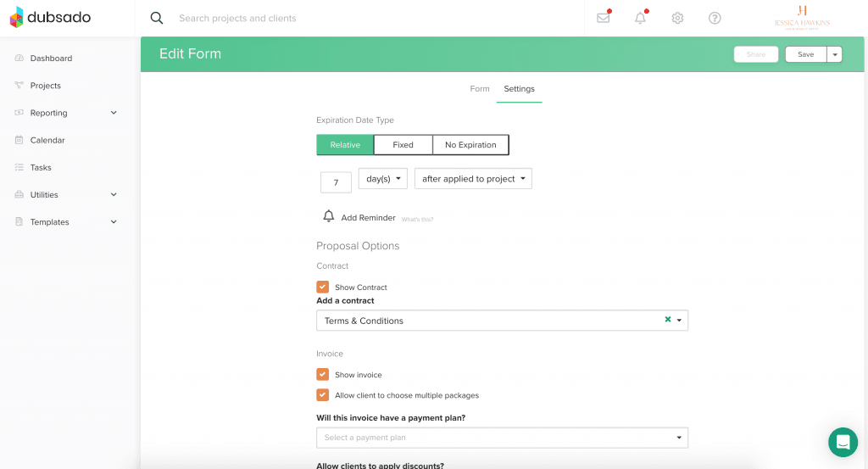The image size is (868, 469).
Task: Click the Invoice section label
Action: [330, 354]
